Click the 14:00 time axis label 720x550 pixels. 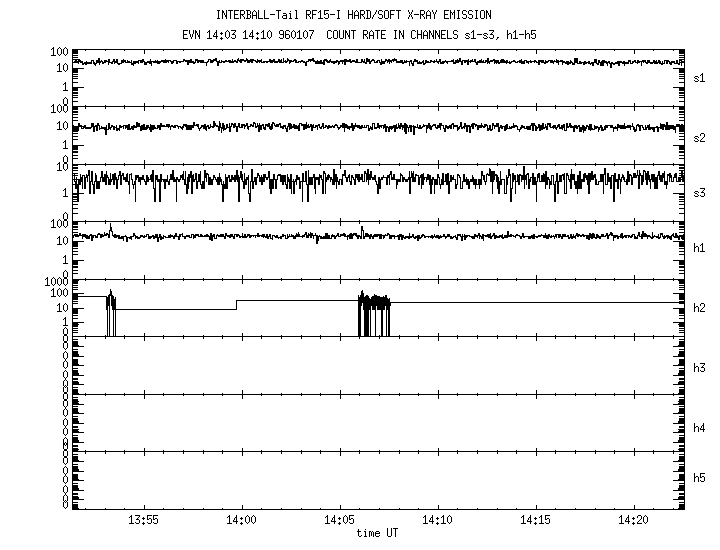pyautogui.click(x=241, y=521)
